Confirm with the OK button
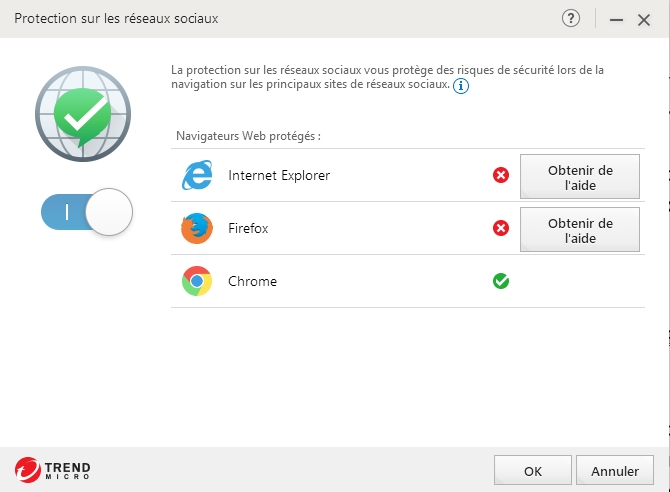This screenshot has width=670, height=492. tap(533, 470)
